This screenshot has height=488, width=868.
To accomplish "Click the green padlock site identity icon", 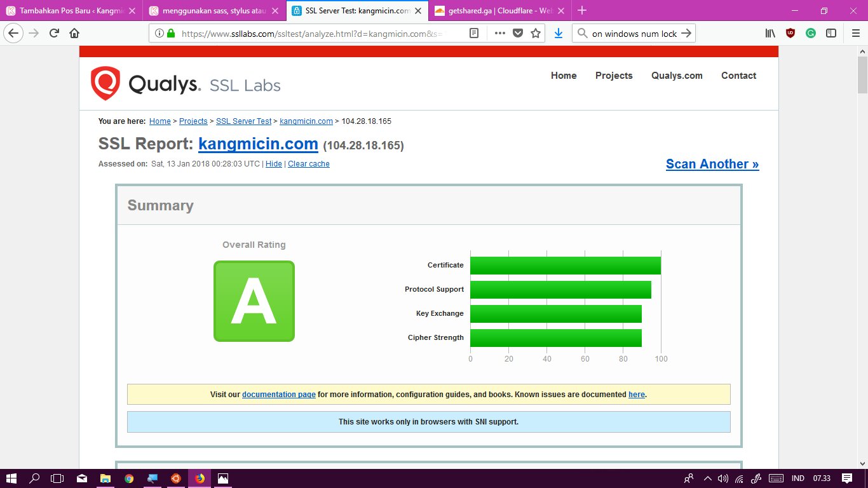I will (x=170, y=34).
